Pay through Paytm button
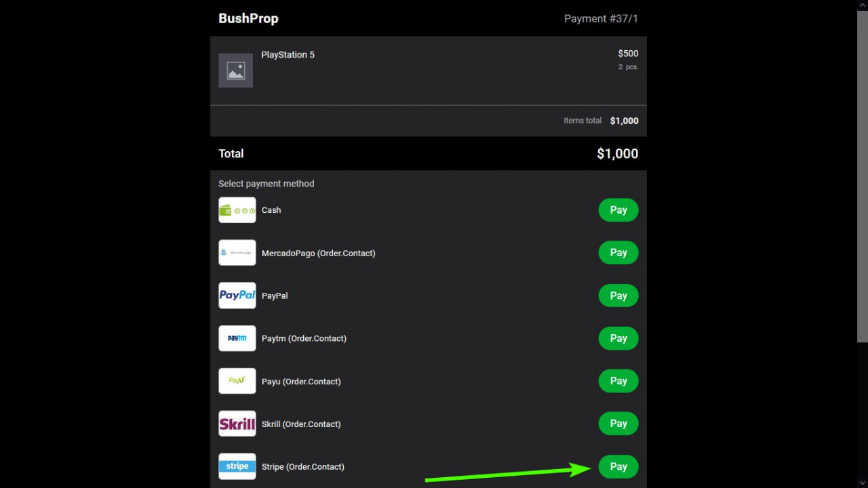Image resolution: width=868 pixels, height=488 pixels. pyautogui.click(x=618, y=338)
